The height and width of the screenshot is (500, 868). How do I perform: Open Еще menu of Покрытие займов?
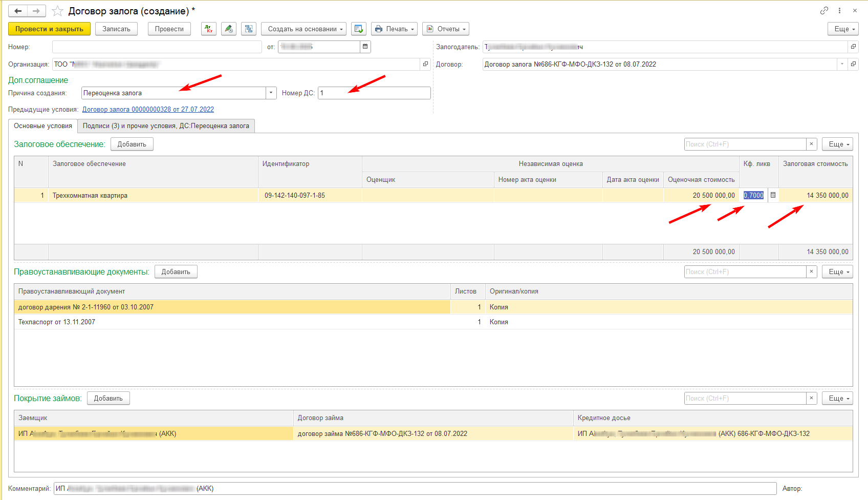click(837, 398)
